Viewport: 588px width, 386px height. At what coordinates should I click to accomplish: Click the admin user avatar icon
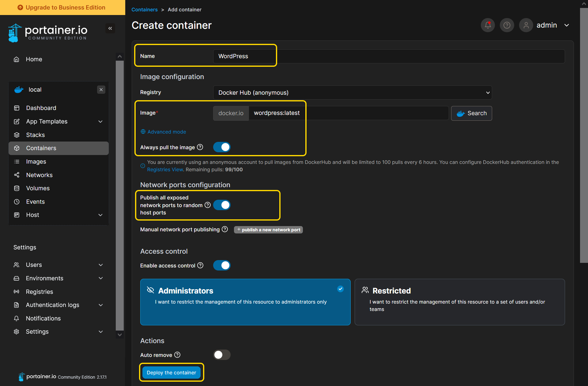point(526,25)
